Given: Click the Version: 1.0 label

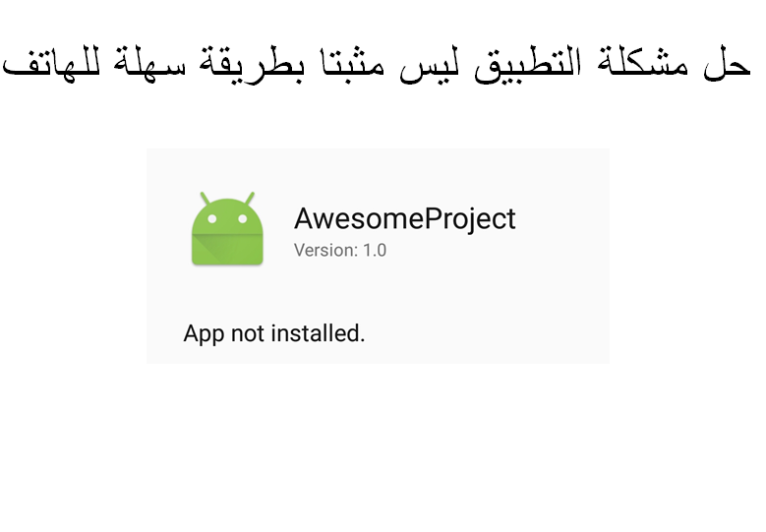Looking at the screenshot, I should pyautogui.click(x=340, y=250).
